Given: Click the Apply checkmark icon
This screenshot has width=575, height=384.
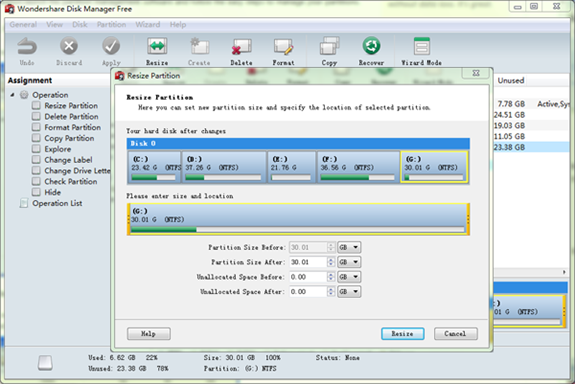Looking at the screenshot, I should [111, 47].
